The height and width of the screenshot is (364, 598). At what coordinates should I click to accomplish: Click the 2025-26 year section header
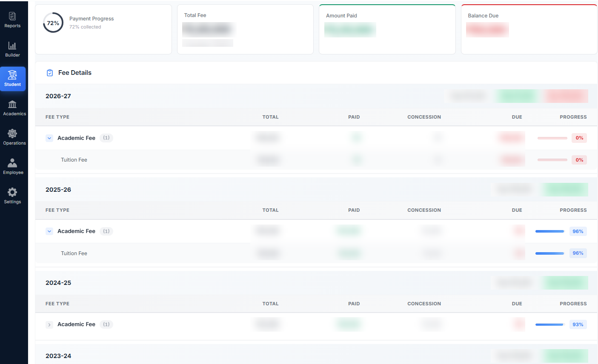tap(316, 190)
